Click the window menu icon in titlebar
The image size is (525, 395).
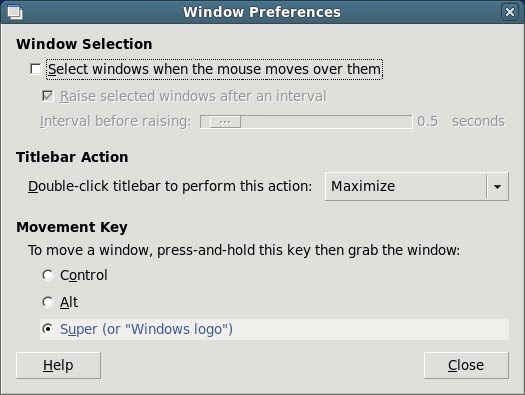point(15,12)
